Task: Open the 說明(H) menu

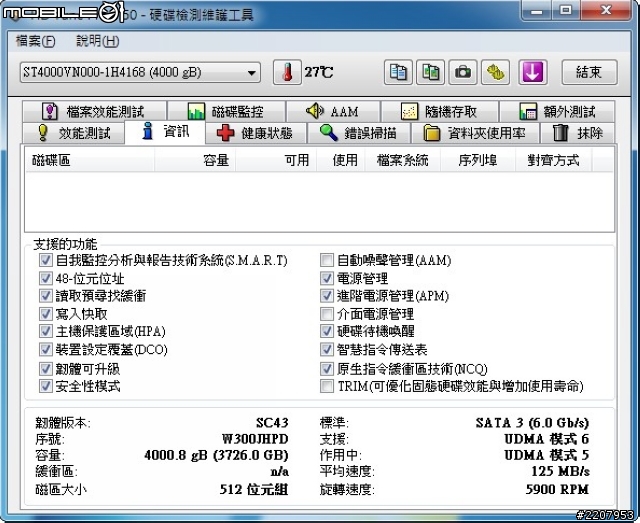Action: click(98, 41)
